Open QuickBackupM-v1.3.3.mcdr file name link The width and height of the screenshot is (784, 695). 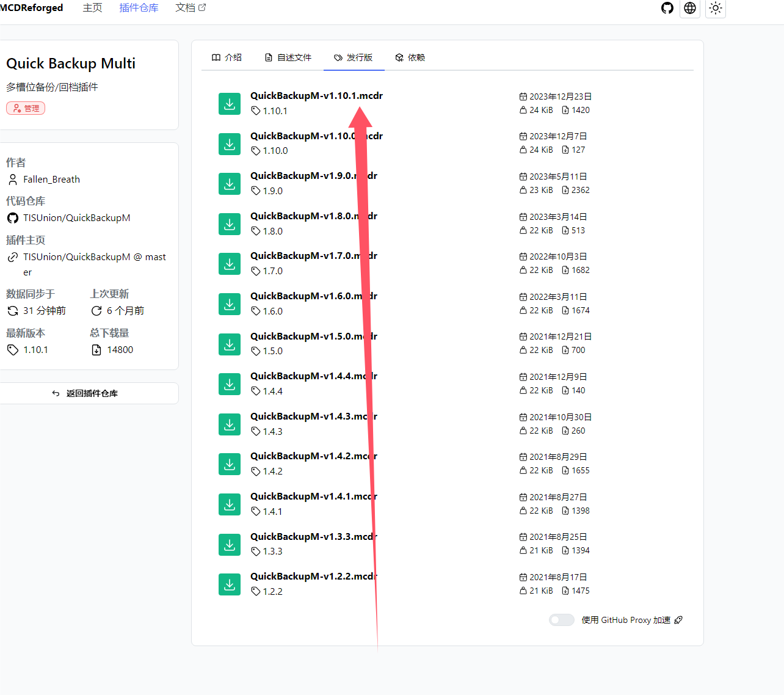pyautogui.click(x=314, y=537)
